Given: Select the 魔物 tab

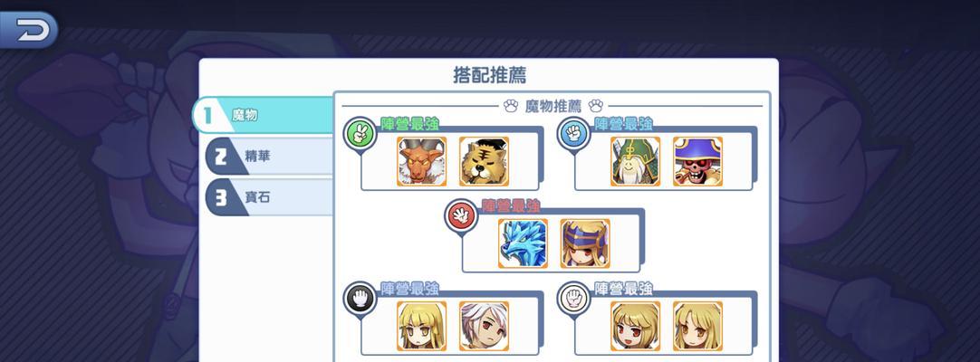Looking at the screenshot, I should tap(263, 116).
